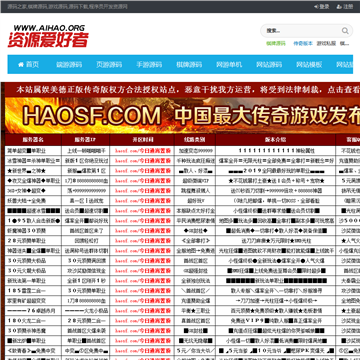The image size is (360, 360).
Task: Click the 免费送VIP9 version description cell
Action: 276,321
